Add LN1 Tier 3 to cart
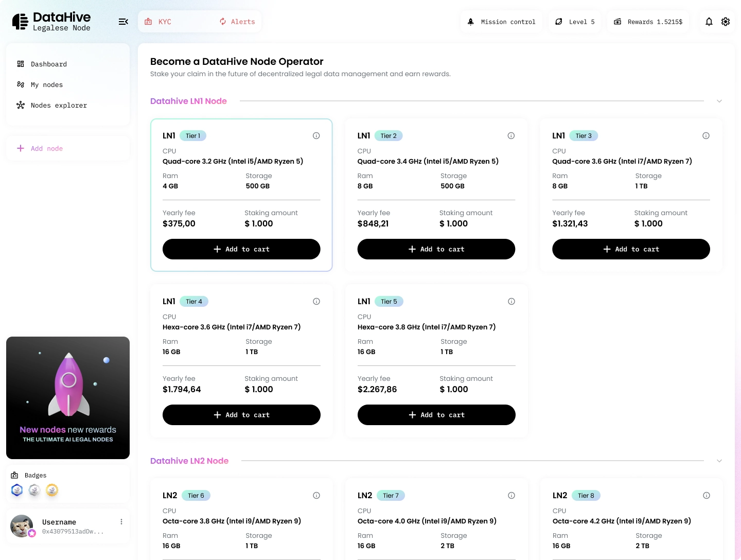Viewport: 741px width, 560px height. [631, 249]
